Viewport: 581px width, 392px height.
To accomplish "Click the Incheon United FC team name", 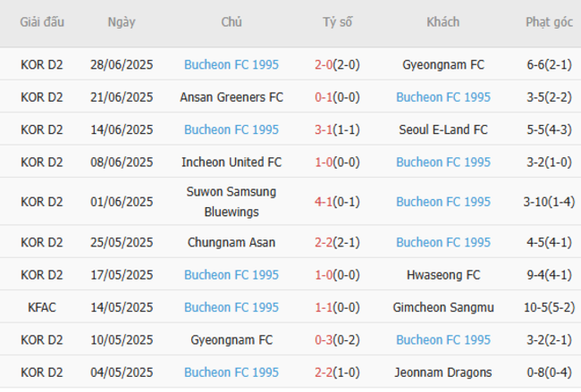I will coord(232,163).
